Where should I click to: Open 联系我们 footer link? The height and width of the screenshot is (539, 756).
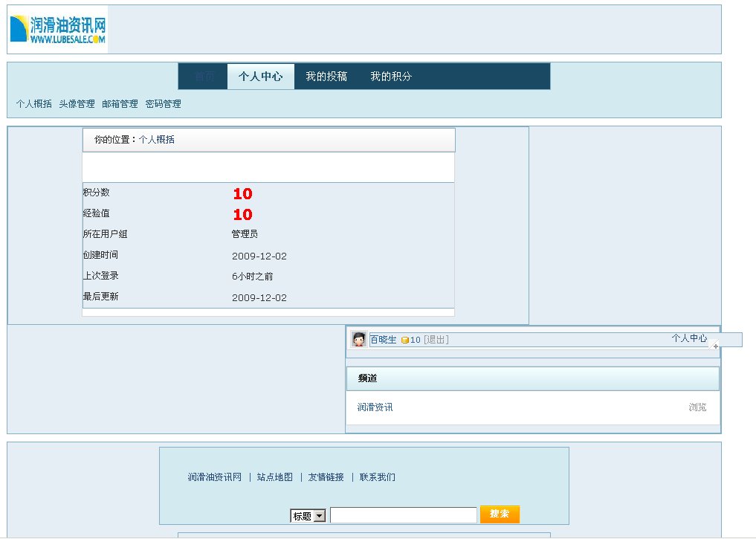(378, 477)
